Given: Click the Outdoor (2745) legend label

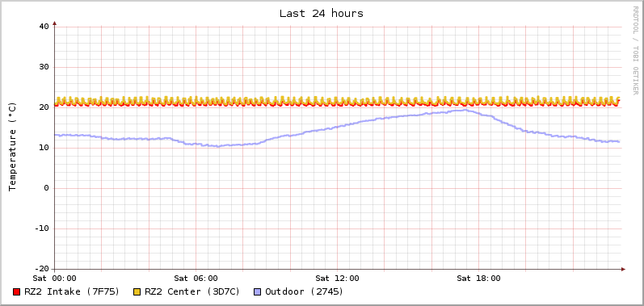Looking at the screenshot, I should pyautogui.click(x=305, y=291).
